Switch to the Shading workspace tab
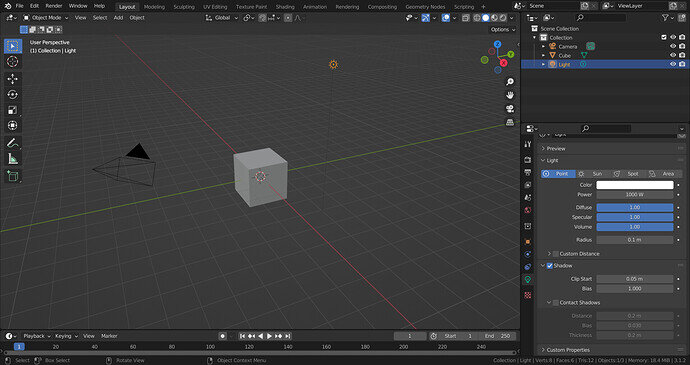690x365 pixels. [x=285, y=7]
